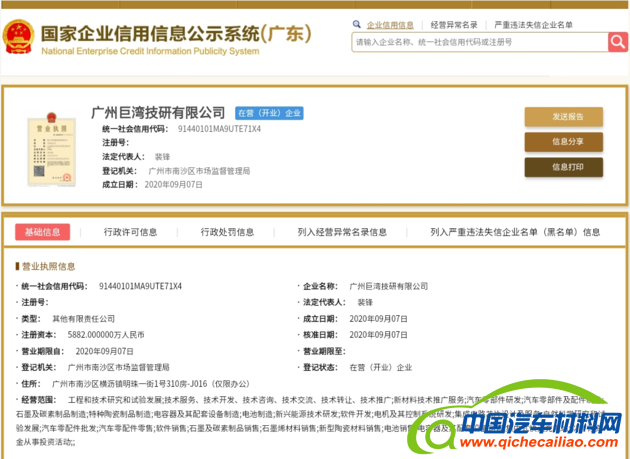The height and width of the screenshot is (459, 630).
Task: Open the 列入经营异常名录信息 tab
Action: tap(342, 232)
